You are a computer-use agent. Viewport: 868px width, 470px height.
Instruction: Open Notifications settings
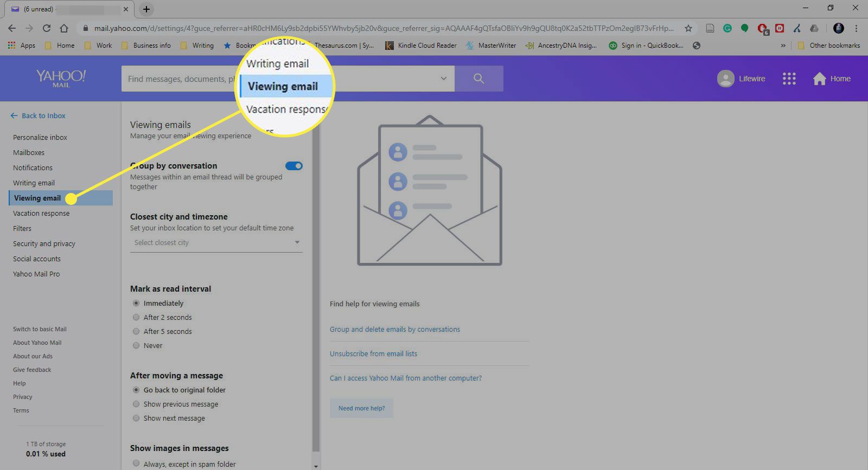33,168
